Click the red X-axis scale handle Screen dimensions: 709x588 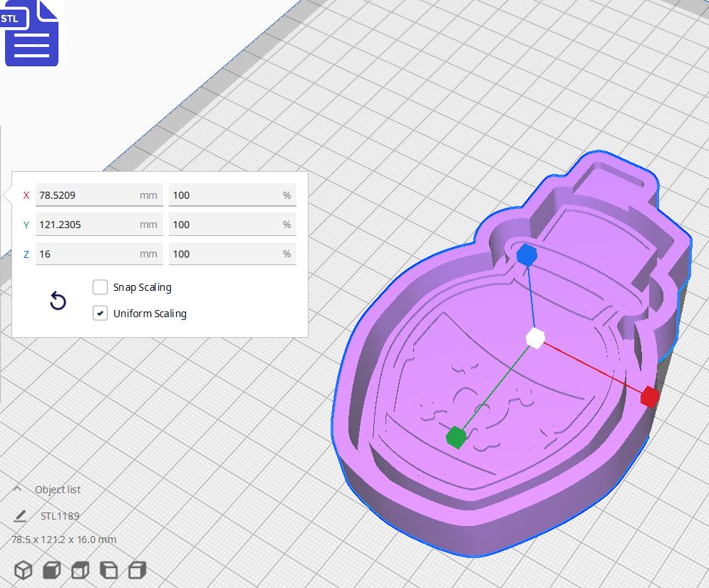click(x=649, y=398)
